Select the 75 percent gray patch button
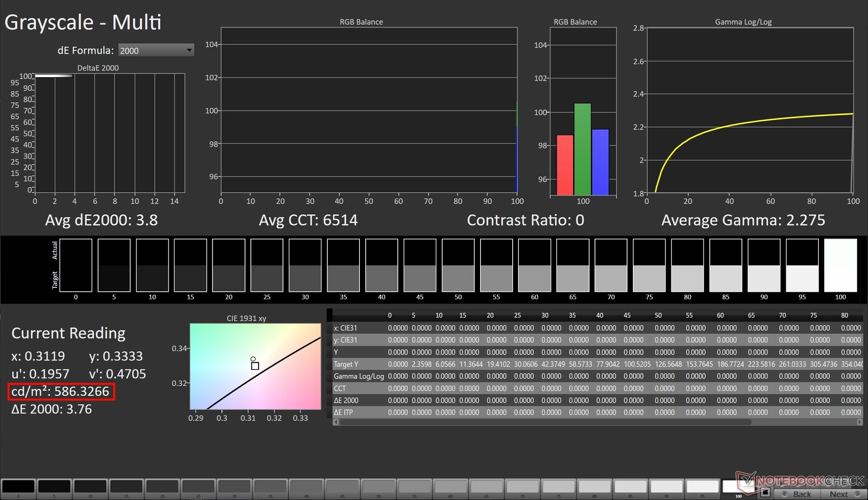The height and width of the screenshot is (500, 868). pyautogui.click(x=558, y=487)
